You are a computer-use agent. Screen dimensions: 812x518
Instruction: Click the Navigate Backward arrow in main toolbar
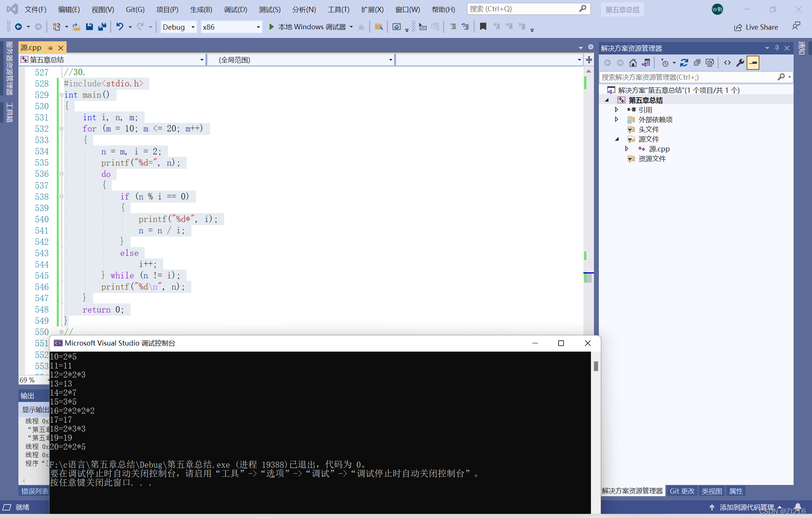point(18,27)
